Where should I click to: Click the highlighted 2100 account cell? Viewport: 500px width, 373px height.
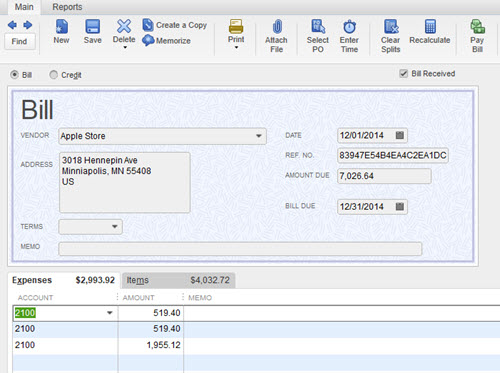pyautogui.click(x=25, y=313)
